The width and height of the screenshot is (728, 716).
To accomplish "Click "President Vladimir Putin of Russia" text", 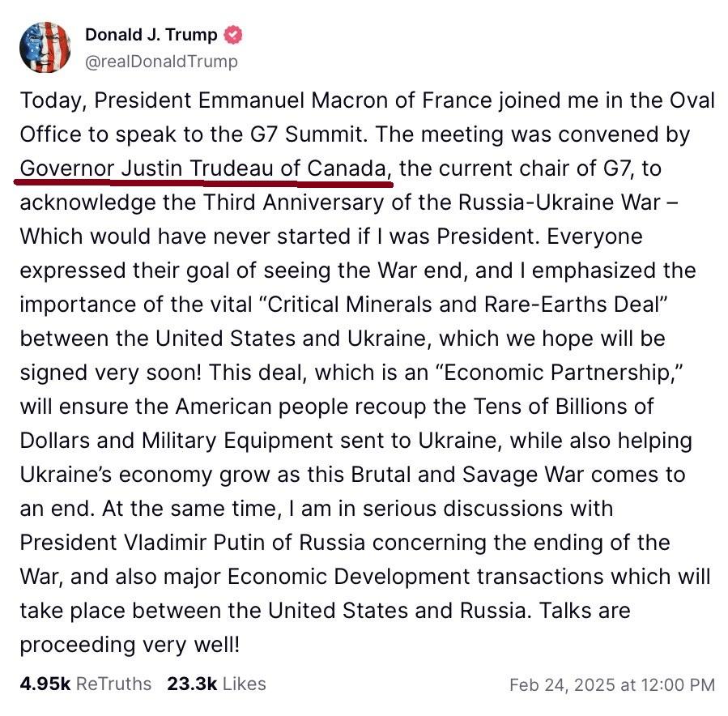I will [x=192, y=543].
